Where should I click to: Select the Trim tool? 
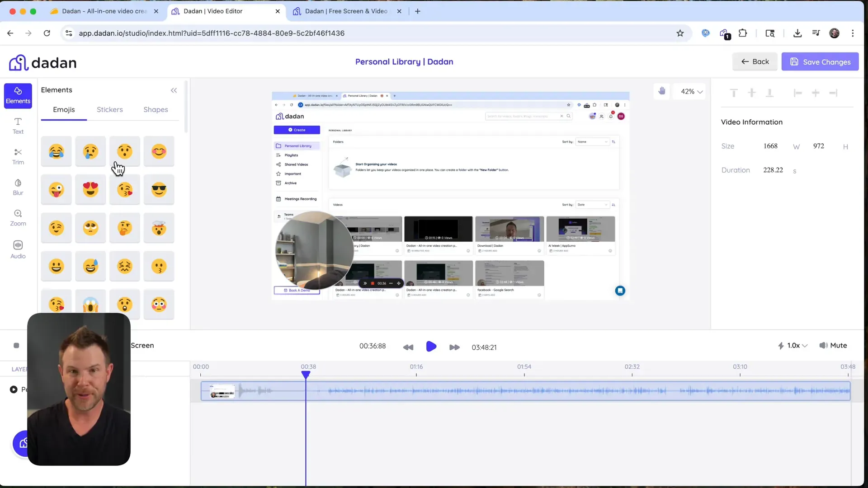[x=18, y=157]
